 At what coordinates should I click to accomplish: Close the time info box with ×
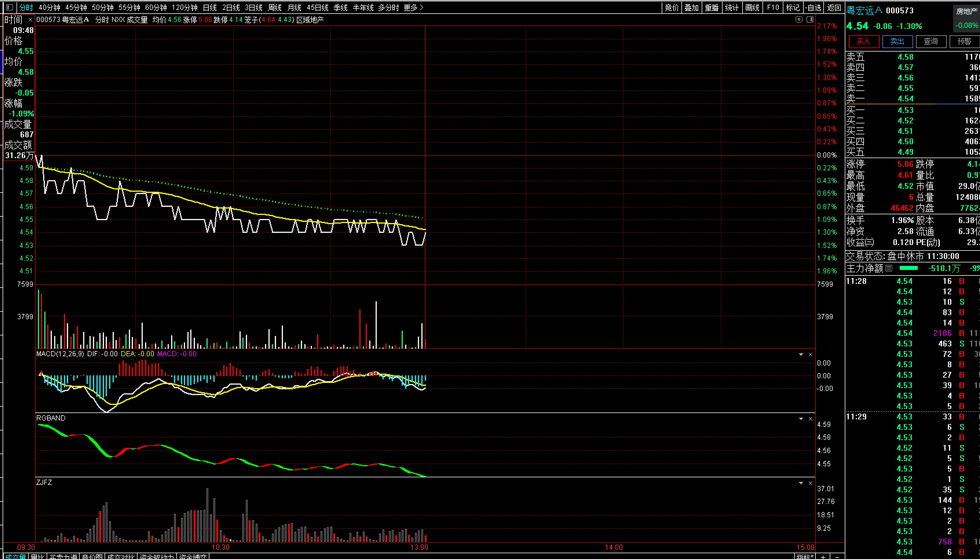30,20
